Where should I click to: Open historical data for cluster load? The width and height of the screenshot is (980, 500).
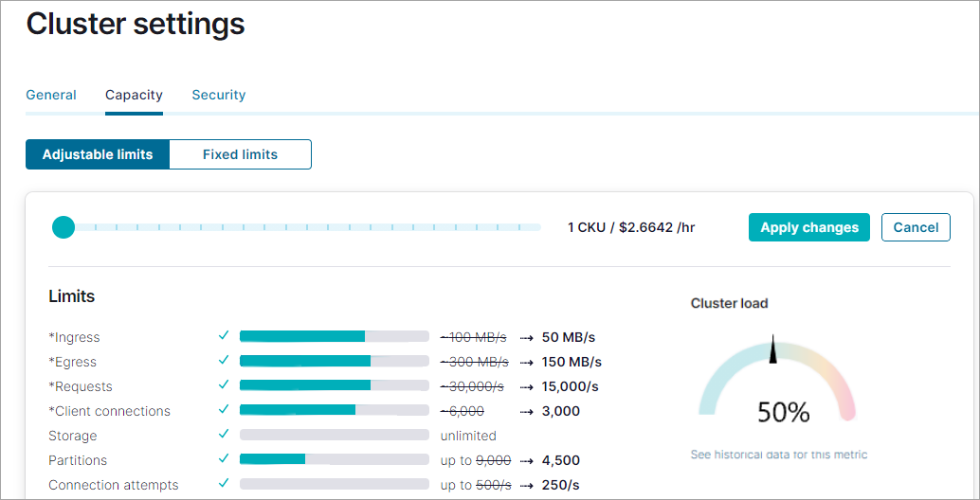778,455
